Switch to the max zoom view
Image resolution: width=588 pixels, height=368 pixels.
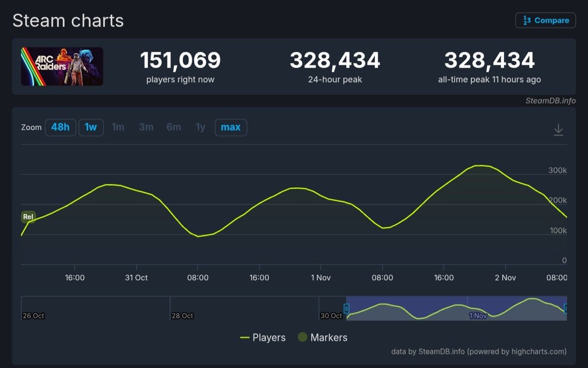pos(231,127)
